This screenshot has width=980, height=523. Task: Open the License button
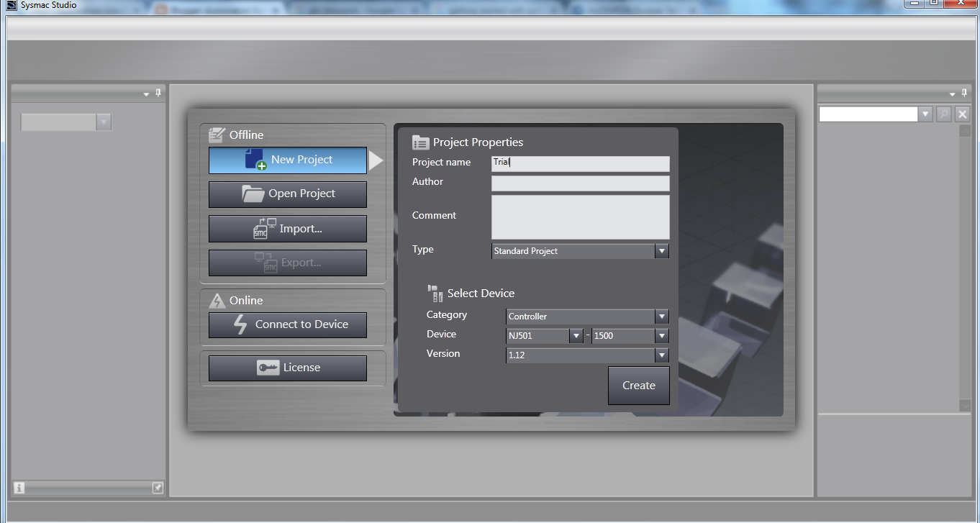[x=288, y=368]
